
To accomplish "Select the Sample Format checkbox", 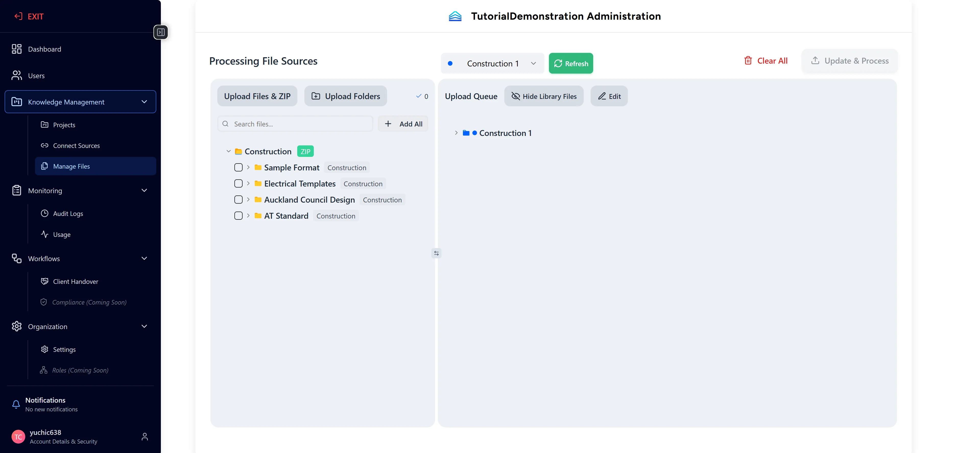I will 238,168.
